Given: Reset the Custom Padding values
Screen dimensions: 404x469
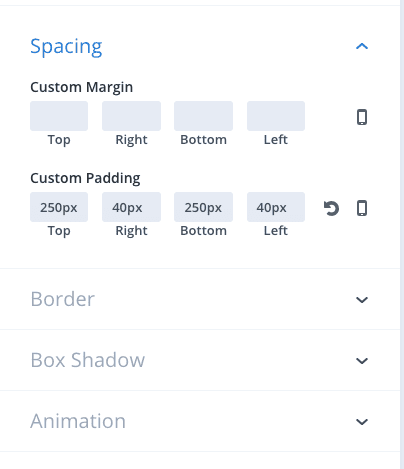Looking at the screenshot, I should click(x=331, y=209).
